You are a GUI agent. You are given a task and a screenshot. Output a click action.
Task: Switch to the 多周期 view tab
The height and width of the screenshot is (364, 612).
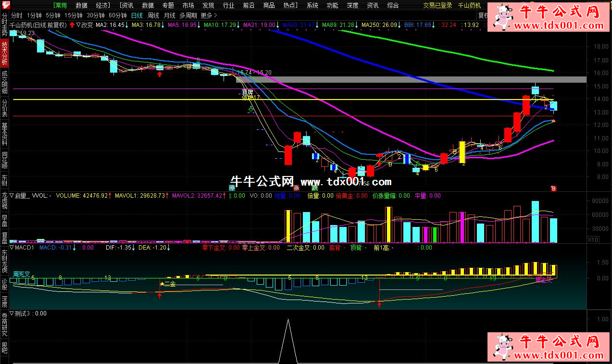188,15
